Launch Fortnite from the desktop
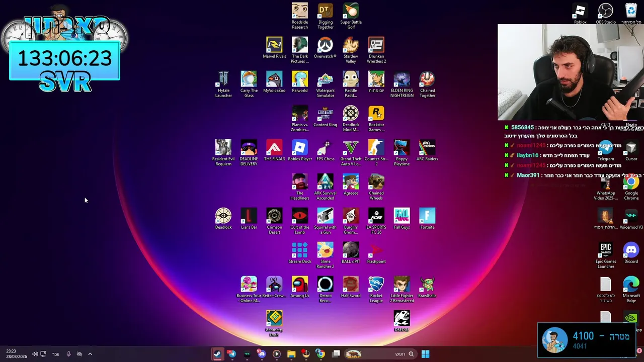Image resolution: width=644 pixels, height=362 pixels. tap(427, 219)
